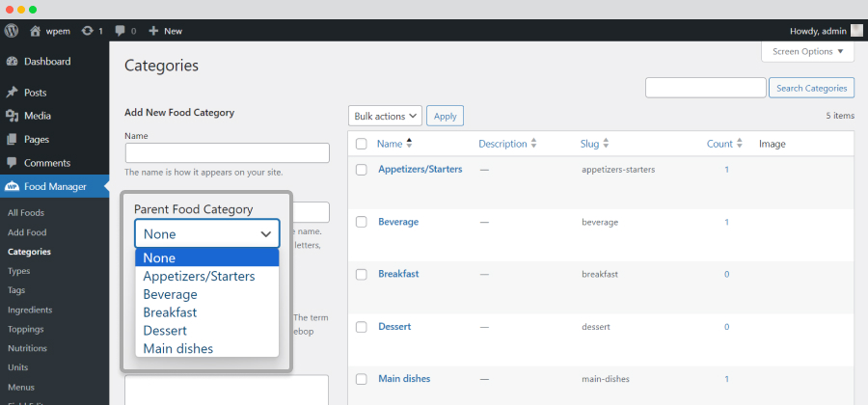The width and height of the screenshot is (868, 405).
Task: Click the Count sort arrows
Action: click(x=739, y=144)
